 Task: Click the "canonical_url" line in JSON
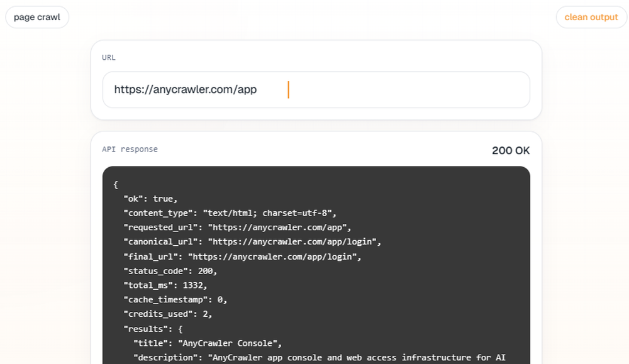[x=252, y=242]
